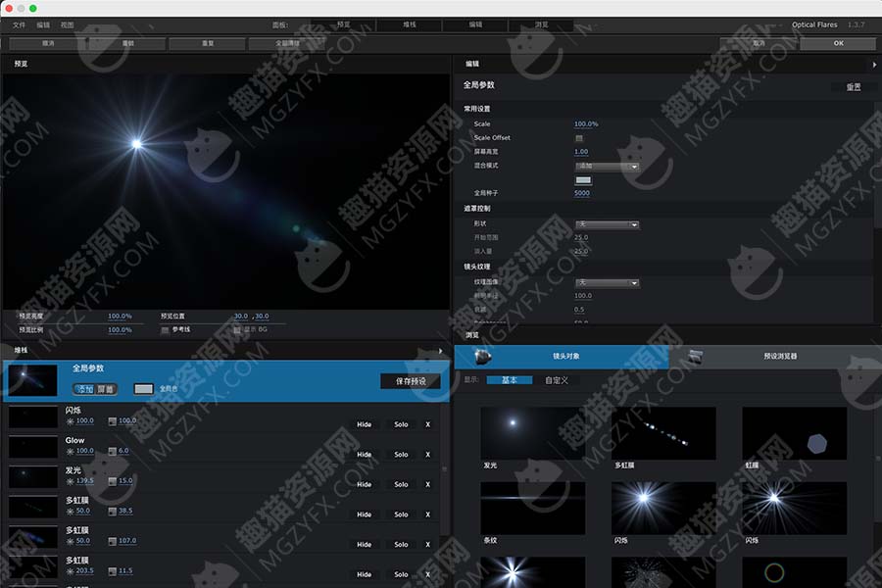Add the green ring lens object

794,572
